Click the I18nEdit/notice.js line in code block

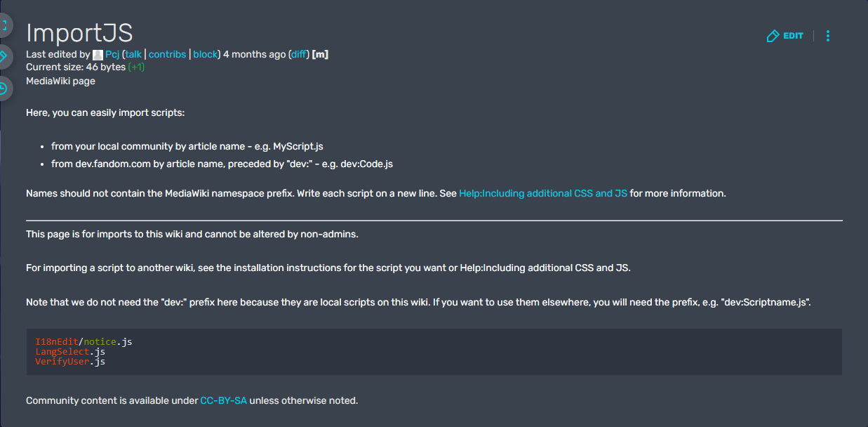[x=84, y=342]
